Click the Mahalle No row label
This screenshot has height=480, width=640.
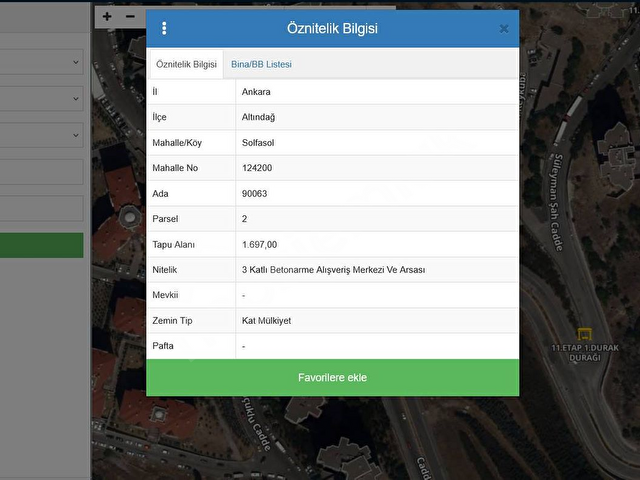coord(175,168)
